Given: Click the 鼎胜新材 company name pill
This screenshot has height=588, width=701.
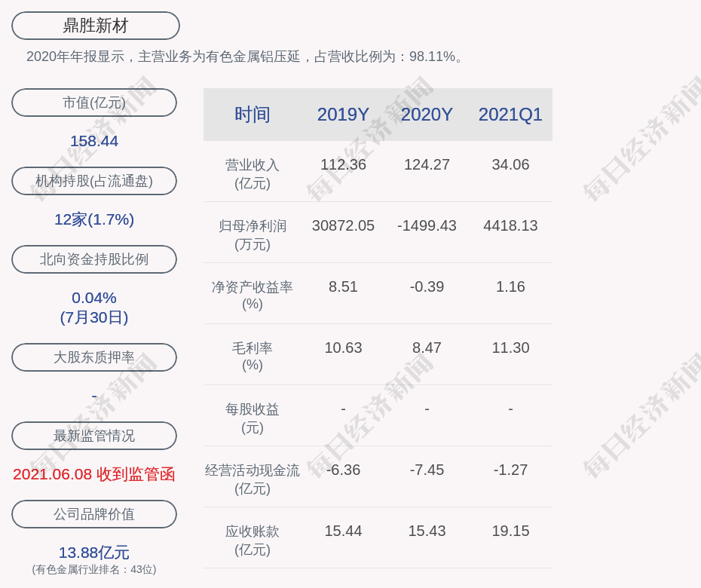Looking at the screenshot, I should [x=95, y=26].
